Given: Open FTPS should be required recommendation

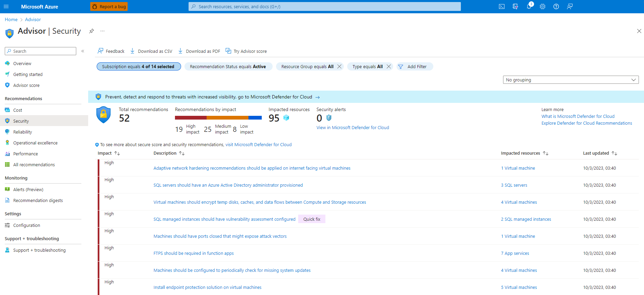Looking at the screenshot, I should (194, 253).
